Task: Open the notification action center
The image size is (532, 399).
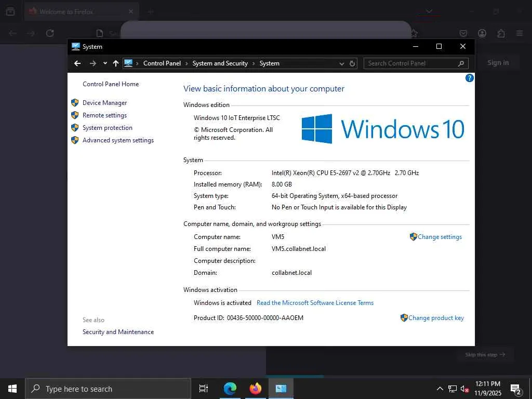Action: click(516, 389)
